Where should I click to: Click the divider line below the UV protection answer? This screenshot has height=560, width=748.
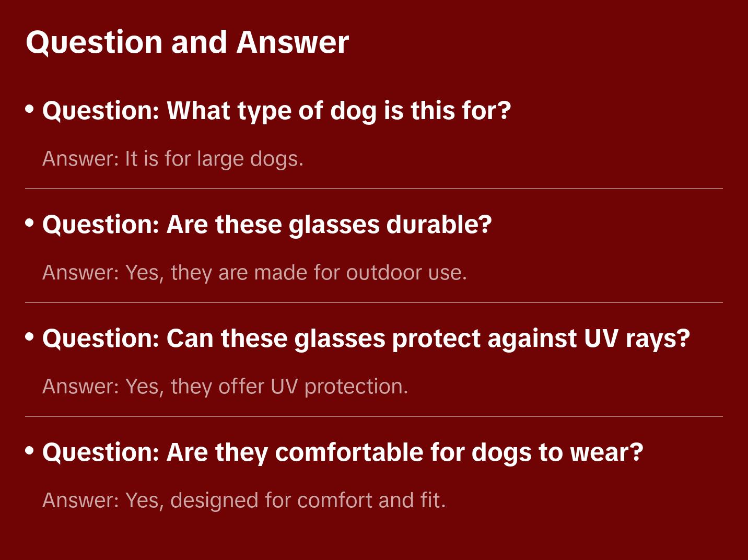point(374,416)
